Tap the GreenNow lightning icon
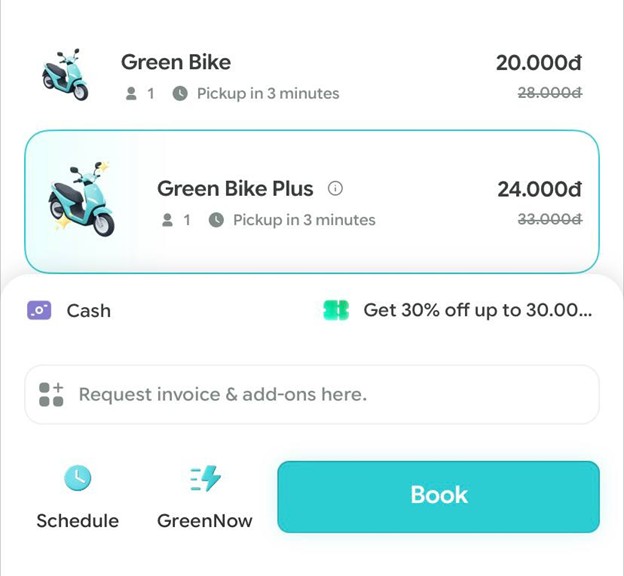Viewport: 624px width, 576px height. 205,479
